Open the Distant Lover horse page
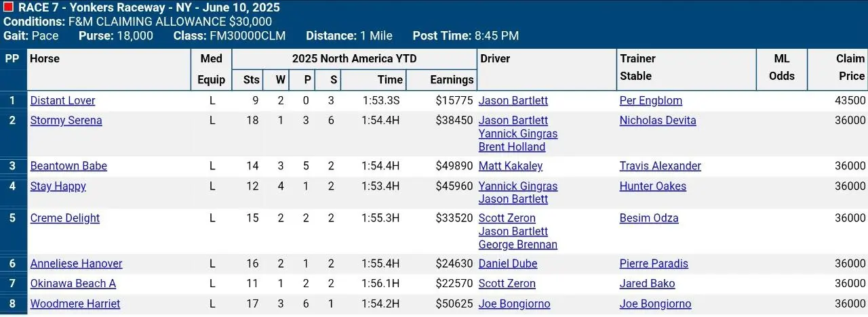This screenshot has height=317, width=868. click(62, 101)
